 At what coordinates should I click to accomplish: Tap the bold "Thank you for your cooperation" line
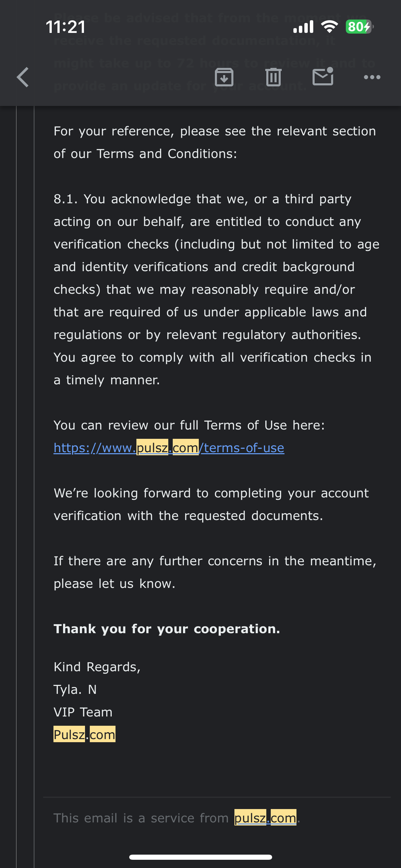coord(167,629)
